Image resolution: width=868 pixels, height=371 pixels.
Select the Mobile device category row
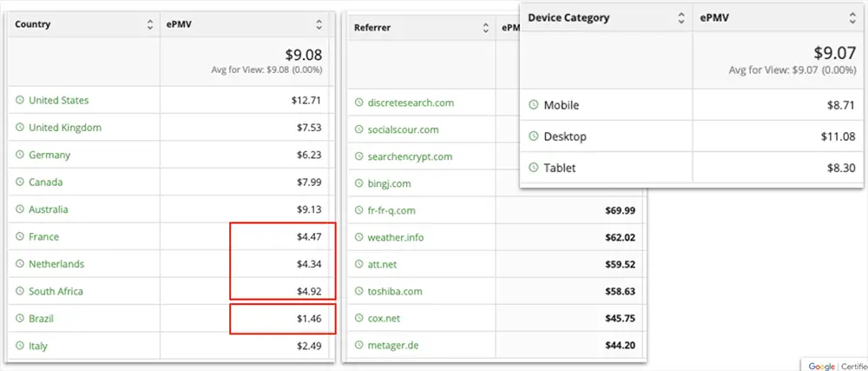click(x=692, y=104)
